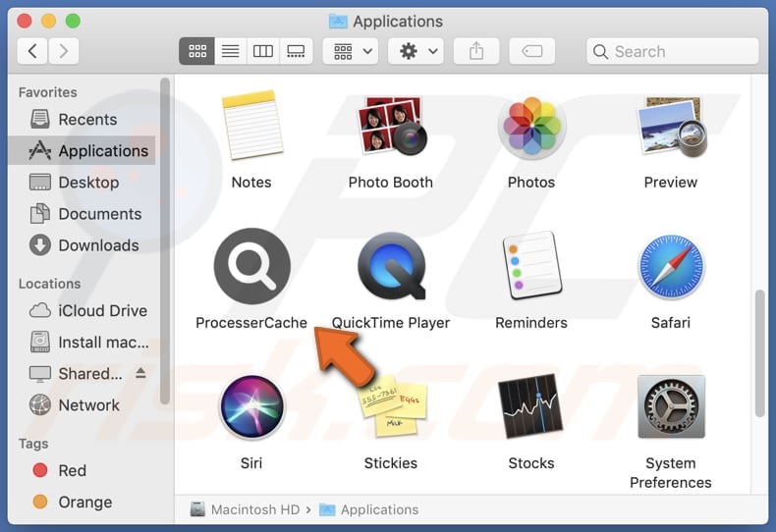Click the Share toolbar button
The height and width of the screenshot is (532, 776).
(x=476, y=51)
